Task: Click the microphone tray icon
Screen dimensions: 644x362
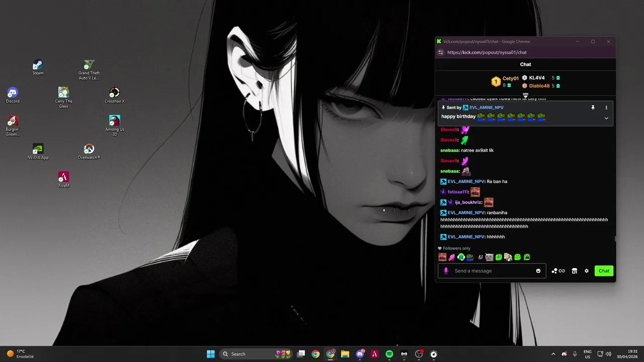Action: tap(575, 354)
